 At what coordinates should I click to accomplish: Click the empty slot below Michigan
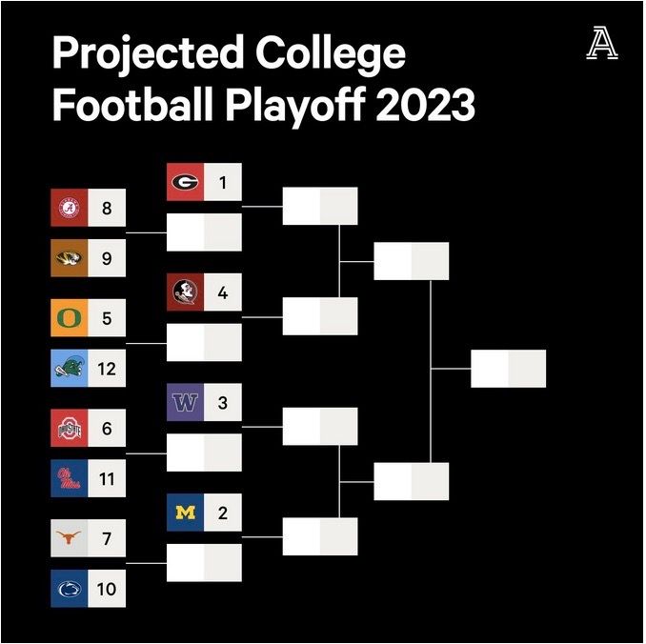(204, 563)
